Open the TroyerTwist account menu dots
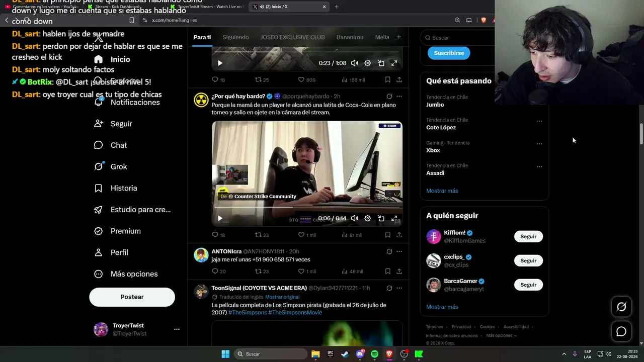Image resolution: width=644 pixels, height=362 pixels. [x=177, y=329]
